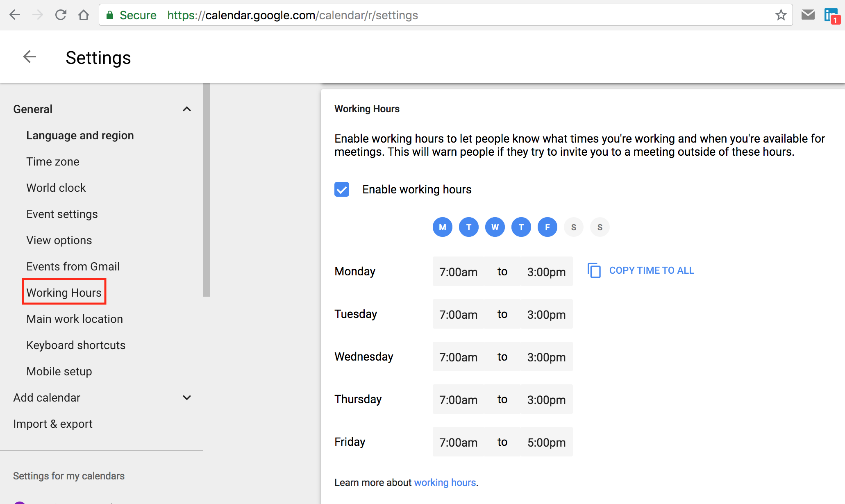Open Import & export settings

coord(52,424)
